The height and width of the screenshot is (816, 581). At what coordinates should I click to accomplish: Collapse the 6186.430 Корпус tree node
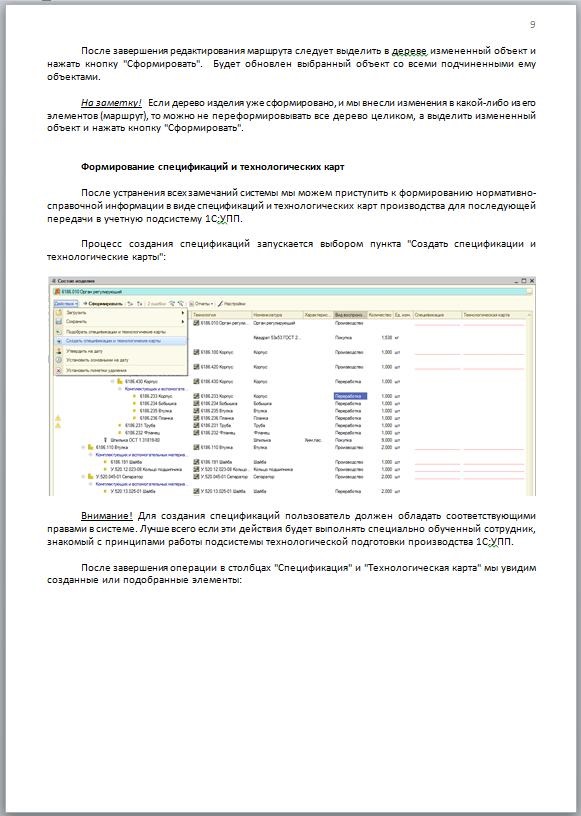point(112,381)
